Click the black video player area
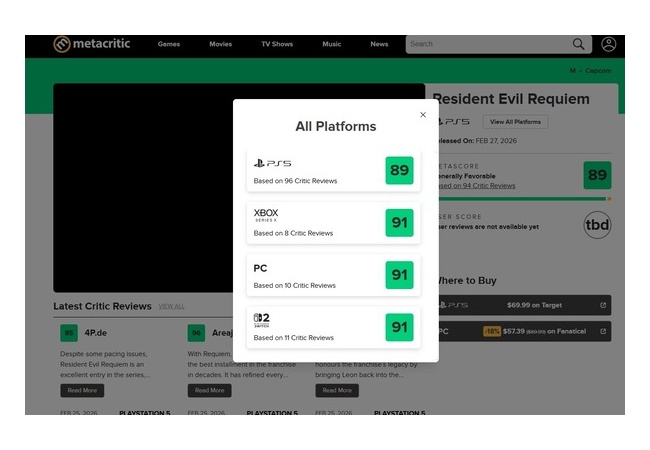This screenshot has height=450, width=650. click(x=143, y=188)
